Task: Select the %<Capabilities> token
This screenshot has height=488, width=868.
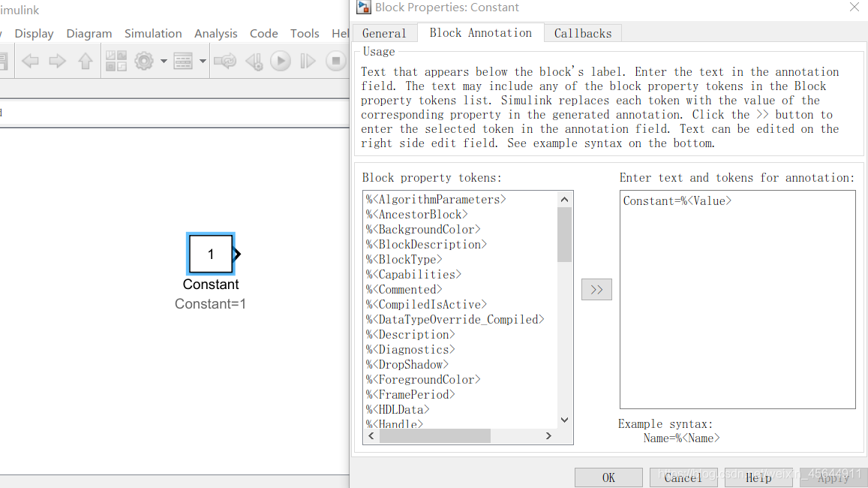Action: coord(413,274)
